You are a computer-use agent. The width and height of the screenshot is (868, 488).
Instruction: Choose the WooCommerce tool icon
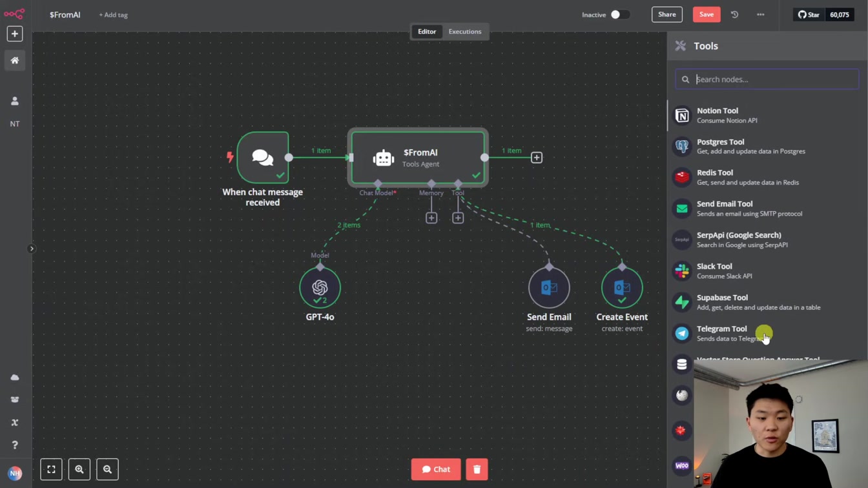(x=682, y=465)
